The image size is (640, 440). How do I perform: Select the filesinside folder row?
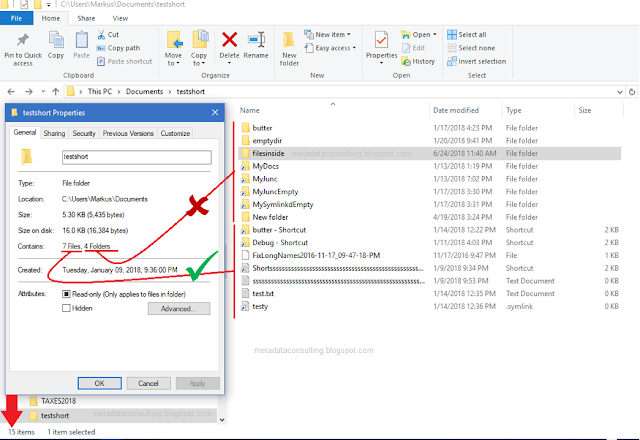coord(429,153)
